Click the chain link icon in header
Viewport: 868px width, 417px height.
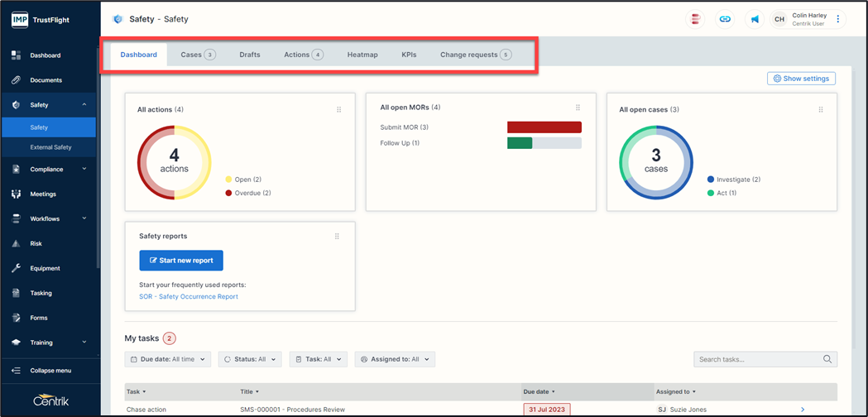point(725,19)
